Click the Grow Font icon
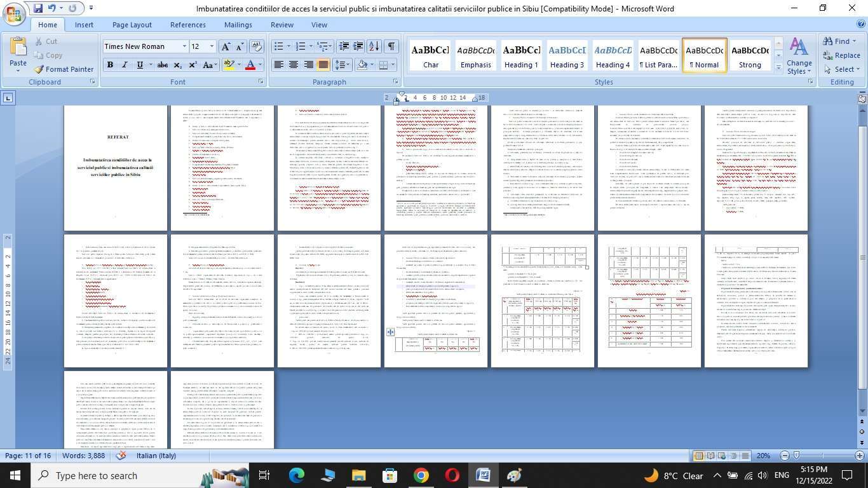This screenshot has height=488, width=868. (225, 46)
